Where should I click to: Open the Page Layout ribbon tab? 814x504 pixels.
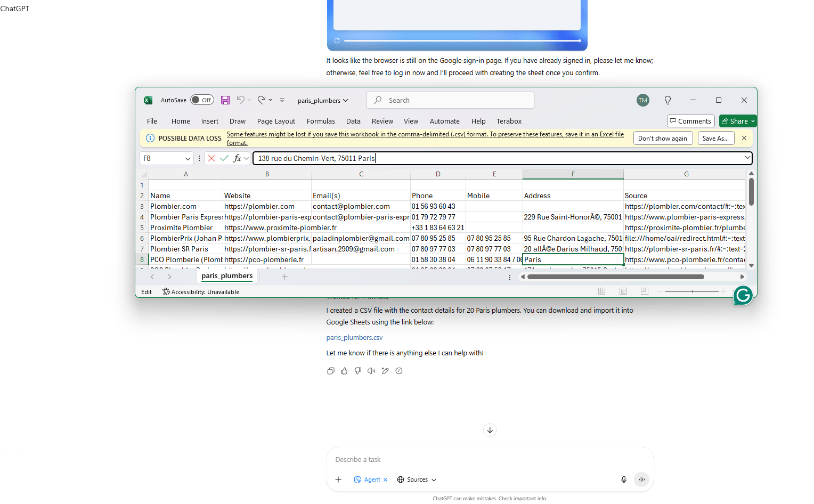(x=276, y=121)
